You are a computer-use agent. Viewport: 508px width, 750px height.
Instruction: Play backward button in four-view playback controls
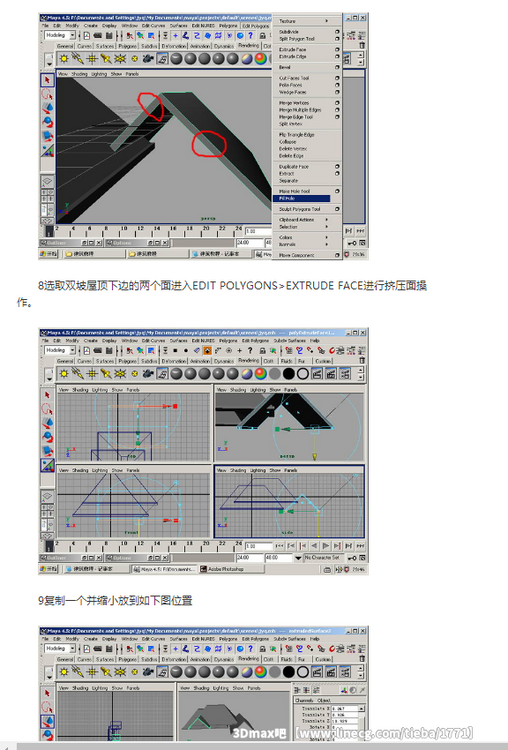coord(314,546)
